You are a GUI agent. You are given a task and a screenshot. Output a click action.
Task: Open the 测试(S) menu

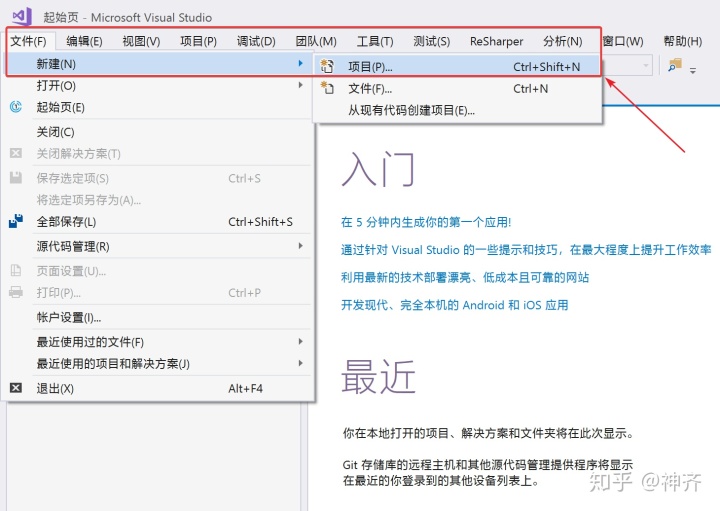[432, 41]
